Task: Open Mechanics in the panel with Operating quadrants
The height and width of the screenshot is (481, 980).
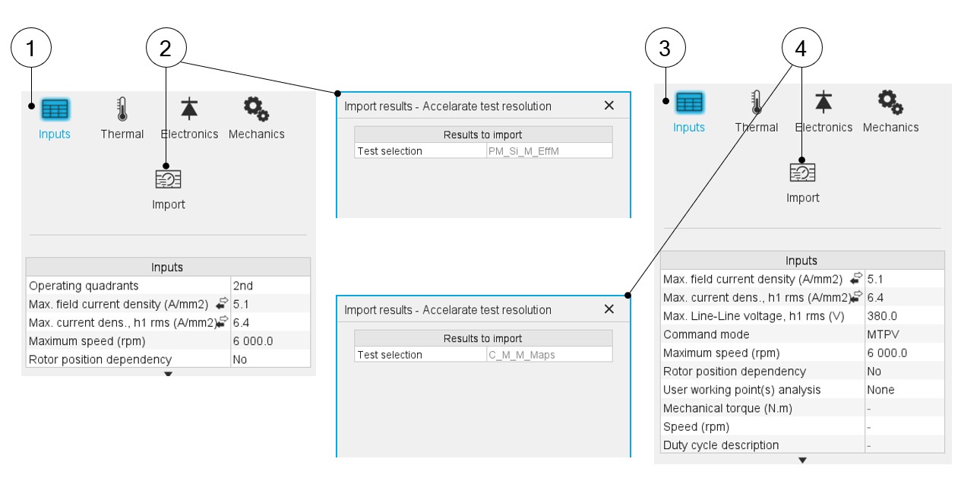Action: (x=256, y=110)
